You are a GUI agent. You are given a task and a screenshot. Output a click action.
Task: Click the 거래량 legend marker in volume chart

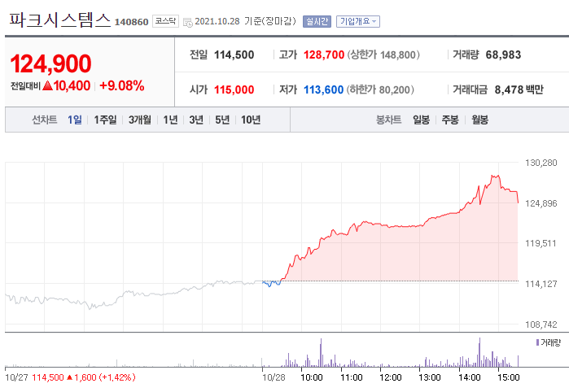pyautogui.click(x=537, y=342)
